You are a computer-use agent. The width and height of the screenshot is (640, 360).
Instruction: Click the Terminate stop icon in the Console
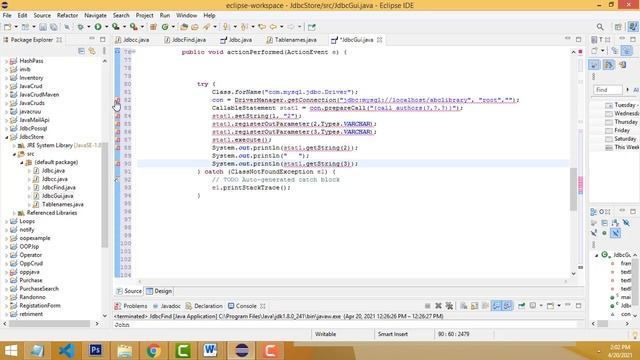(x=427, y=306)
